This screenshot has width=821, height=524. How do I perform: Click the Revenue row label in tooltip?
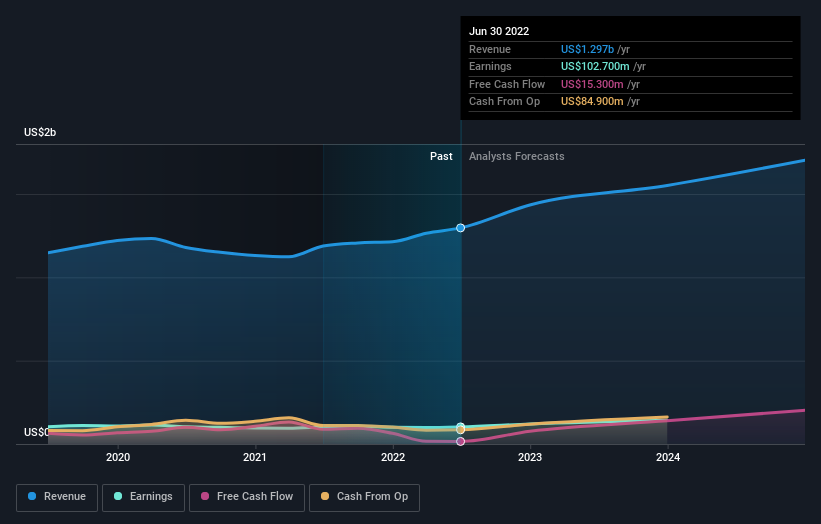point(490,49)
